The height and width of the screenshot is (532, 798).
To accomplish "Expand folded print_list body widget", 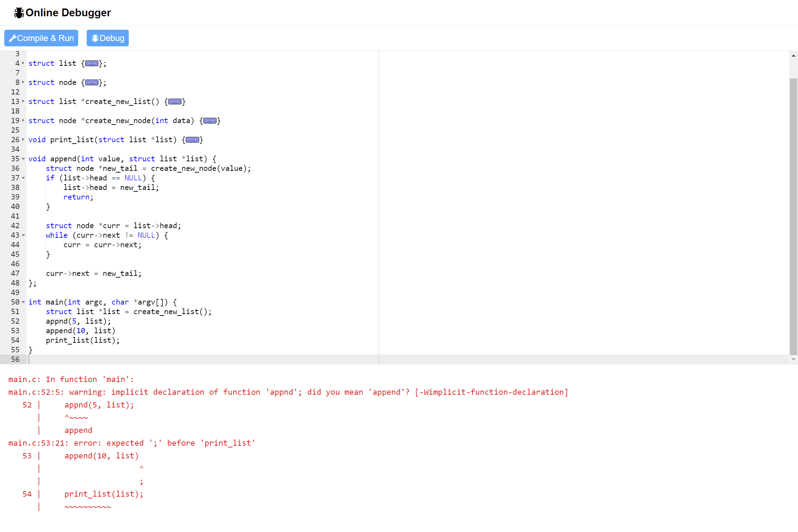I will pos(192,140).
